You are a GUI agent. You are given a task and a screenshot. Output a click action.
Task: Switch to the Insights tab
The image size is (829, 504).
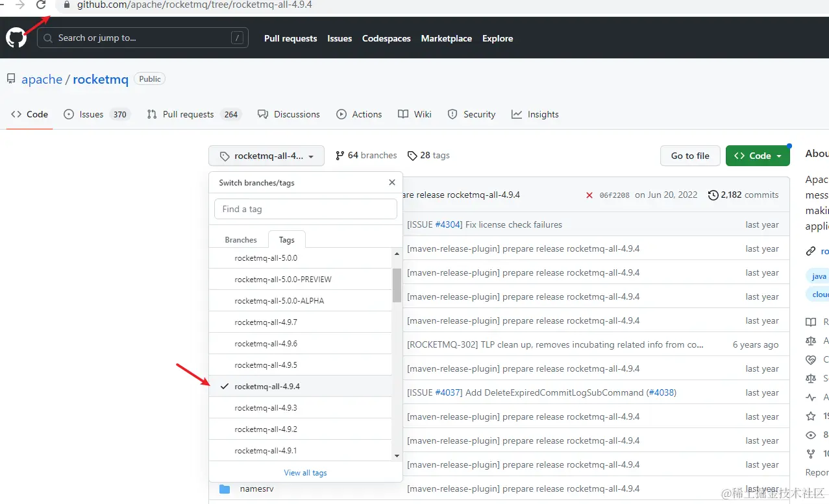(535, 114)
